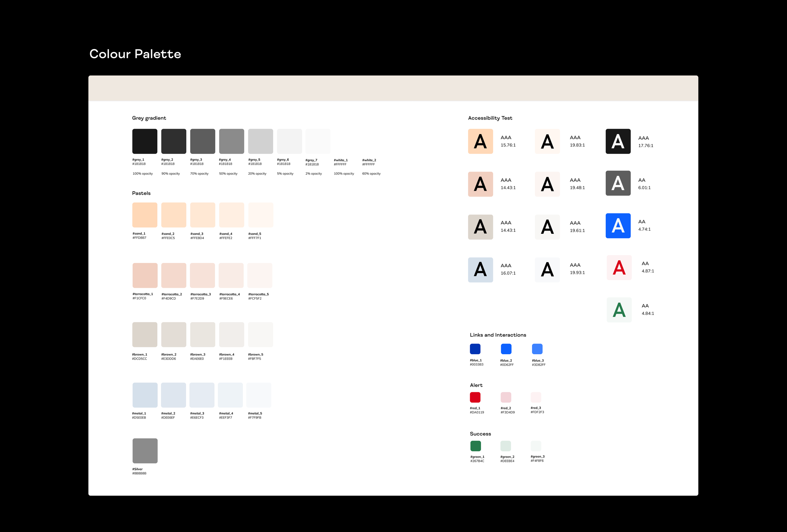Pick the blue_2 #0D62FF swatch
This screenshot has height=532, width=787.
tap(506, 349)
